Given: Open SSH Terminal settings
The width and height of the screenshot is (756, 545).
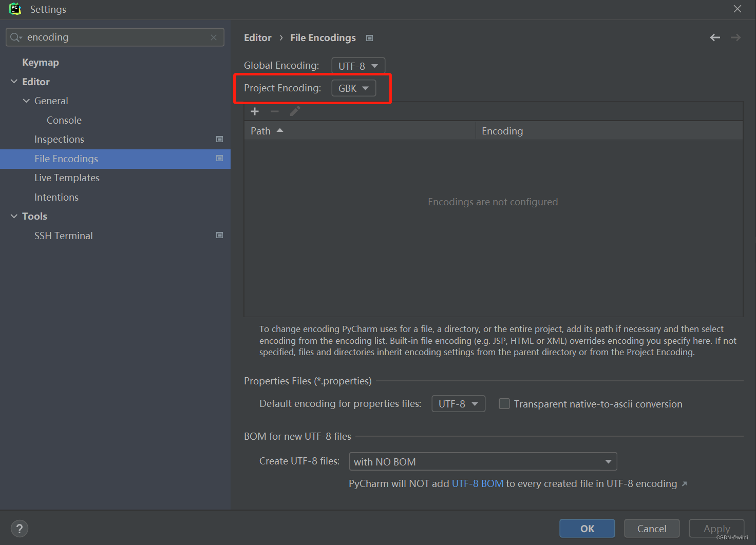Looking at the screenshot, I should 64,236.
